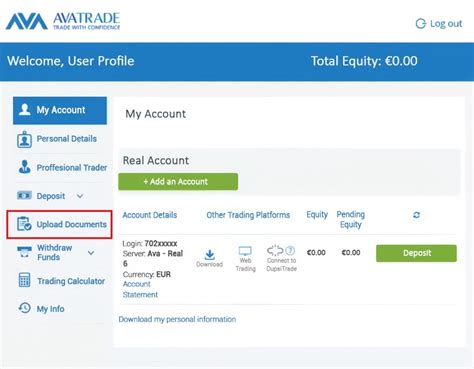
Task: Click the Account Details column header
Action: coord(150,215)
